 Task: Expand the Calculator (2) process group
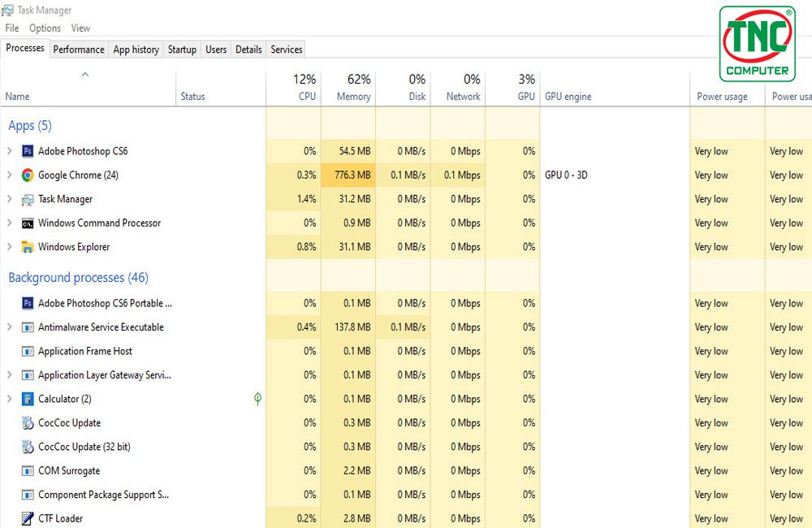click(x=9, y=398)
